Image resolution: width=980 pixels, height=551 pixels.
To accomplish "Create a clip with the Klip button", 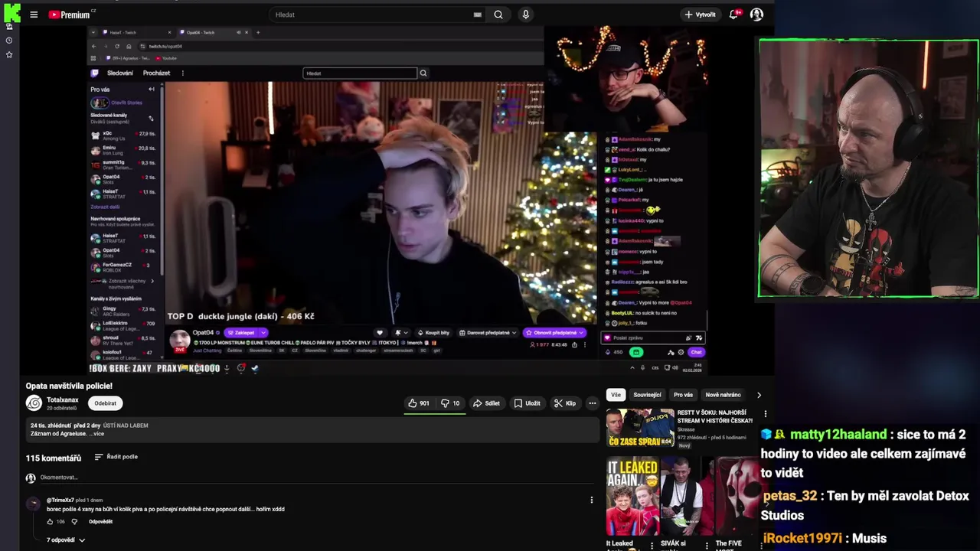I will point(565,403).
